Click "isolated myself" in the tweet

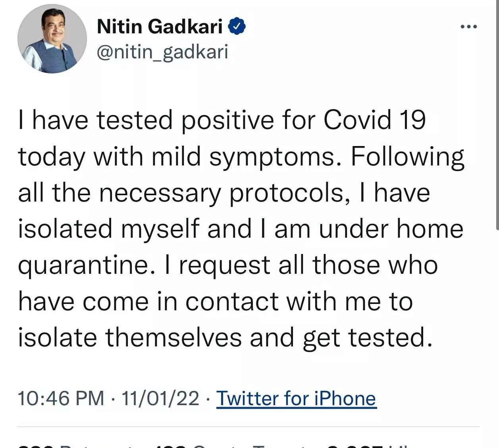(x=108, y=229)
